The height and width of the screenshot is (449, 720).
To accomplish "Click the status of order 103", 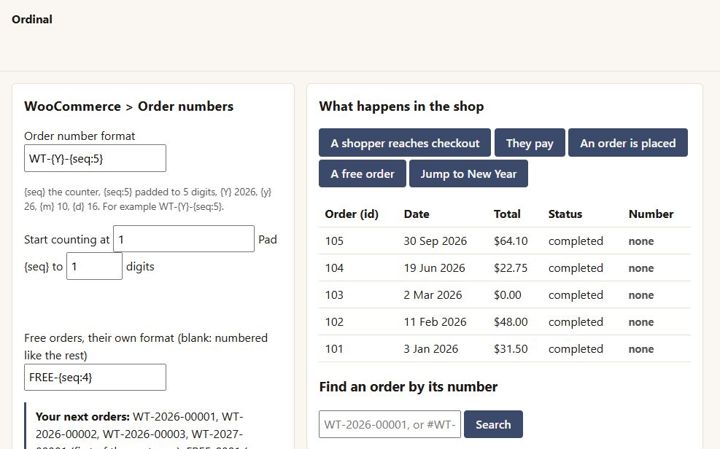I will (x=575, y=295).
